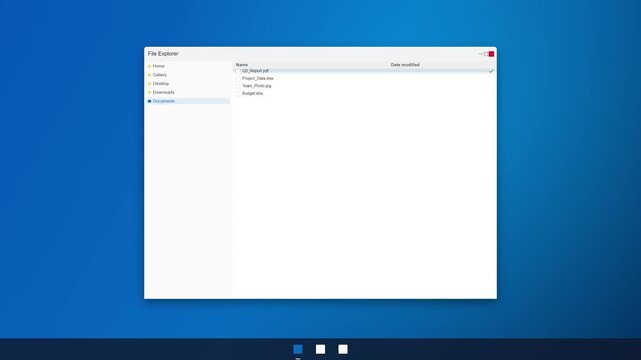Viewport: 641px width, 360px height.
Task: Click the checkmark icon on the Q3_Report row
Action: coord(491,71)
